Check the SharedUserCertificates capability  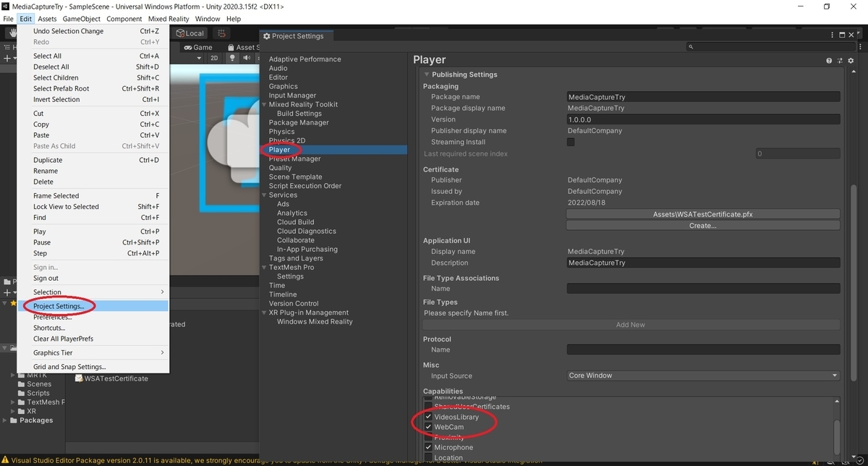click(x=428, y=407)
